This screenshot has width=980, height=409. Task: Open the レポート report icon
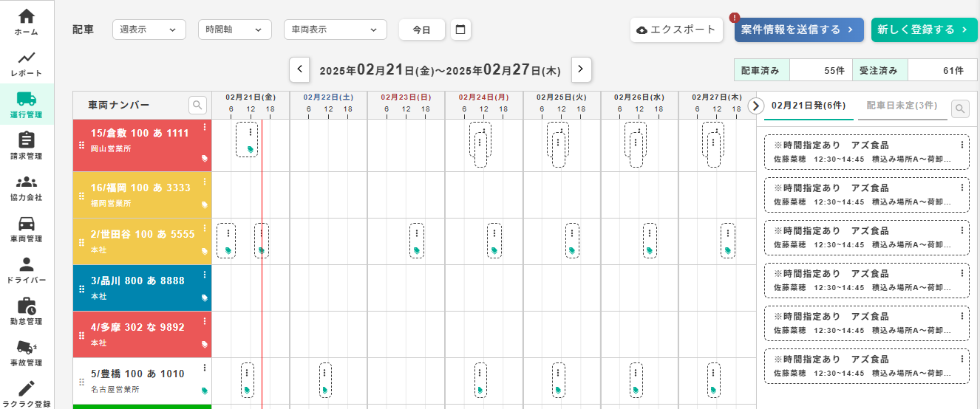click(27, 58)
